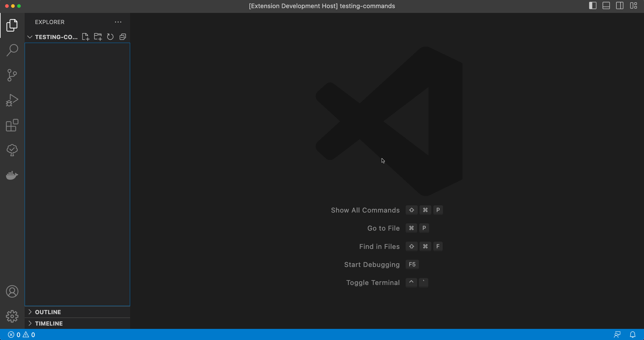Refresh the Explorer file tree
Image resolution: width=644 pixels, height=340 pixels.
(110, 37)
